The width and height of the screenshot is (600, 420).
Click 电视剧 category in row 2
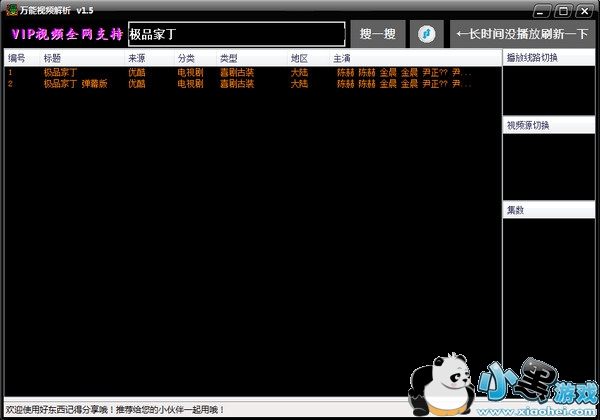pos(190,83)
